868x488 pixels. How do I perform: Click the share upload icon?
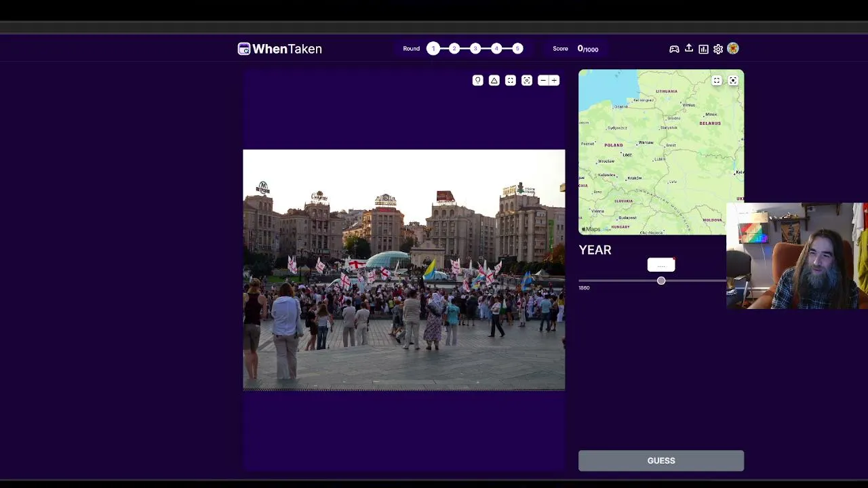[x=689, y=48]
